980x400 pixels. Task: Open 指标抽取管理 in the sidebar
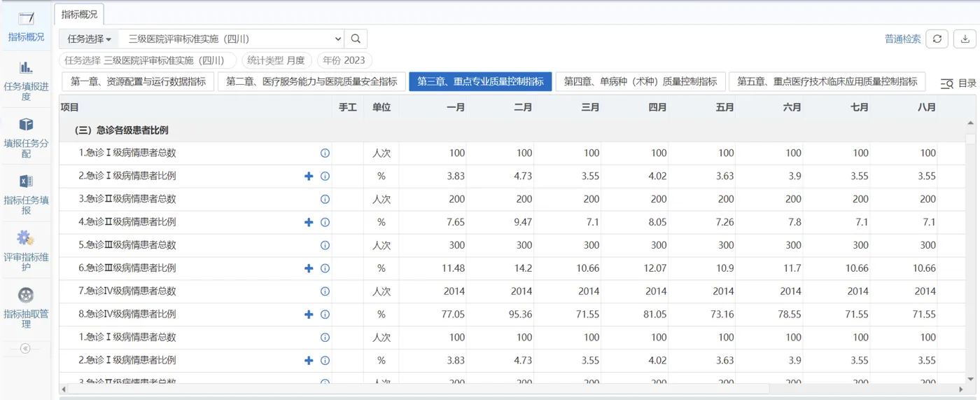coord(26,308)
